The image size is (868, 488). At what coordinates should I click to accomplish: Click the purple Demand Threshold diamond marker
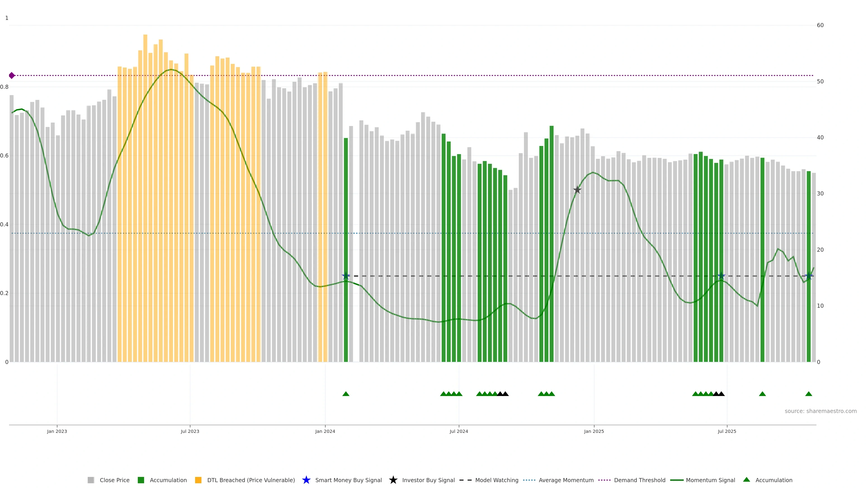coord(12,75)
